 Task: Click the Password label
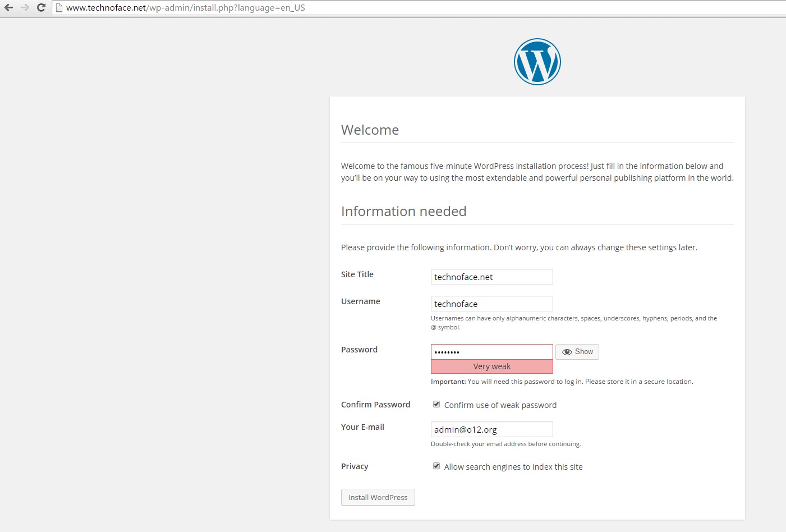(359, 350)
